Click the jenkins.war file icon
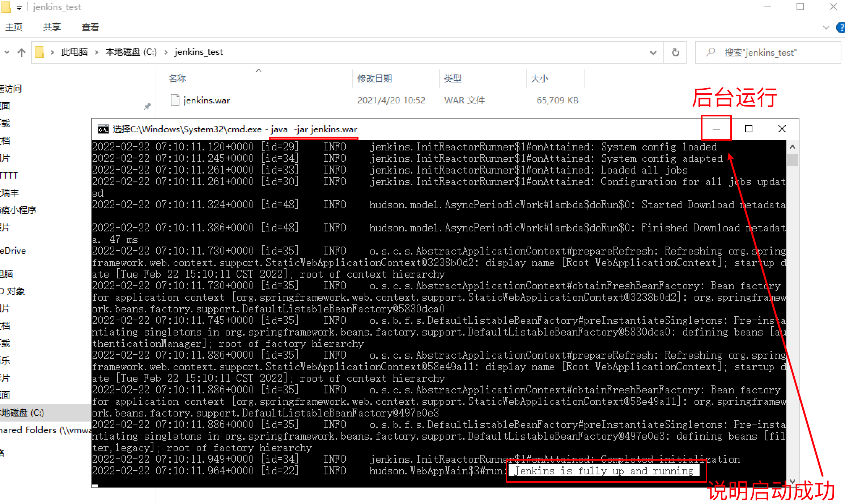 [x=175, y=100]
